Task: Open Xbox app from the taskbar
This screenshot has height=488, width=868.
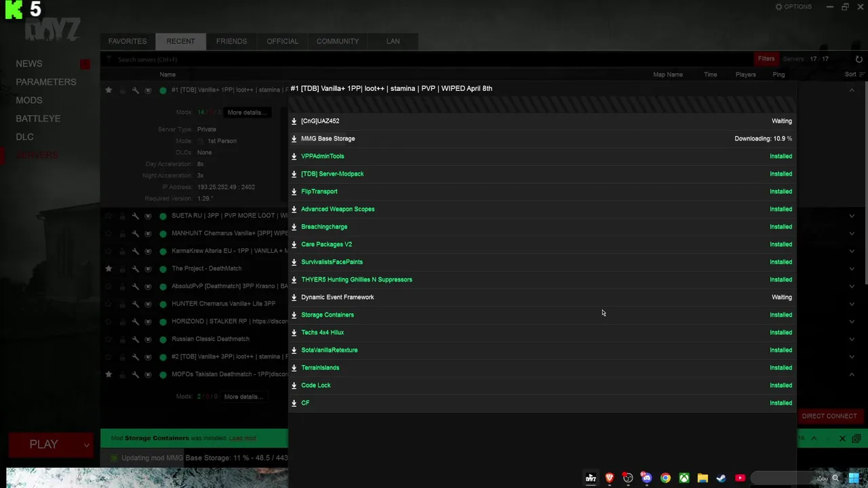Action: pos(684,478)
